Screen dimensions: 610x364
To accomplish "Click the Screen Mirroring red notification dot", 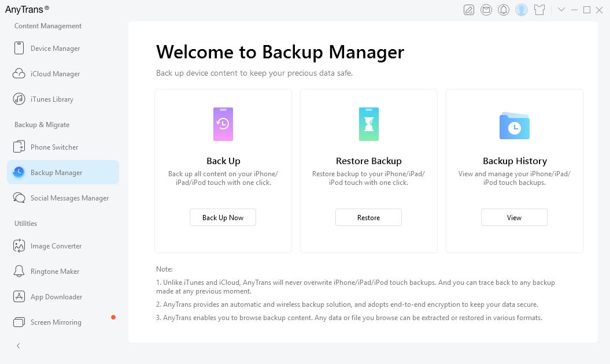I will tap(113, 317).
